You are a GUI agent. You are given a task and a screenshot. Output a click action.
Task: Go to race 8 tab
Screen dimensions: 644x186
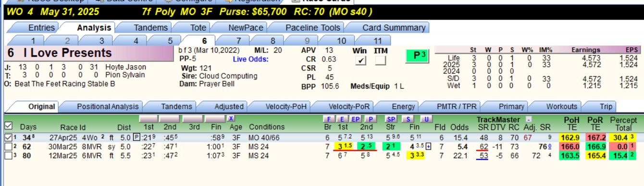(273, 41)
